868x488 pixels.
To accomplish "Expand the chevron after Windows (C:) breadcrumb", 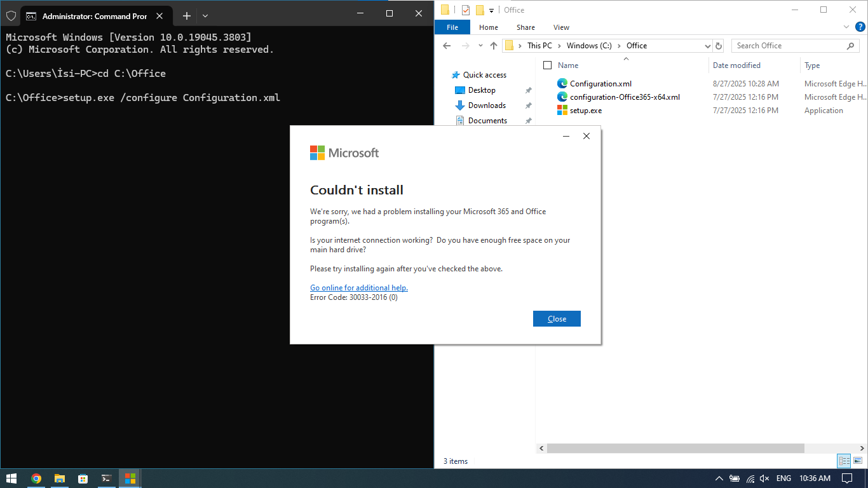I will (619, 46).
